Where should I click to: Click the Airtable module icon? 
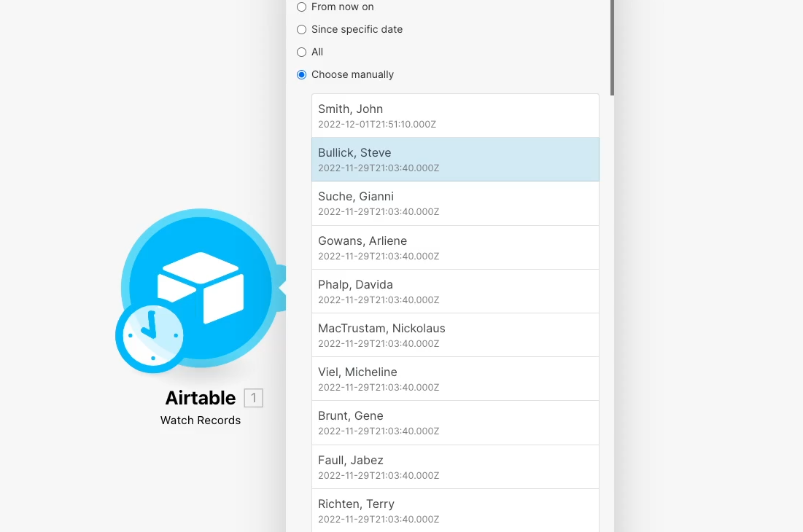pyautogui.click(x=201, y=287)
